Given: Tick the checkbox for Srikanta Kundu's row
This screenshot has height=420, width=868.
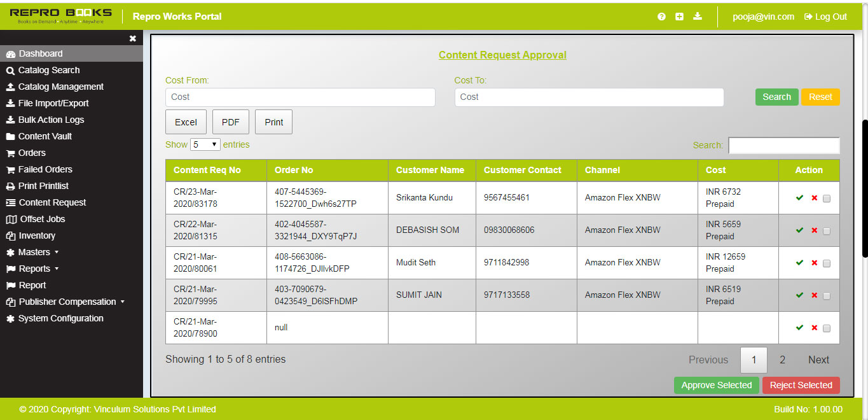Looking at the screenshot, I should coord(827,199).
